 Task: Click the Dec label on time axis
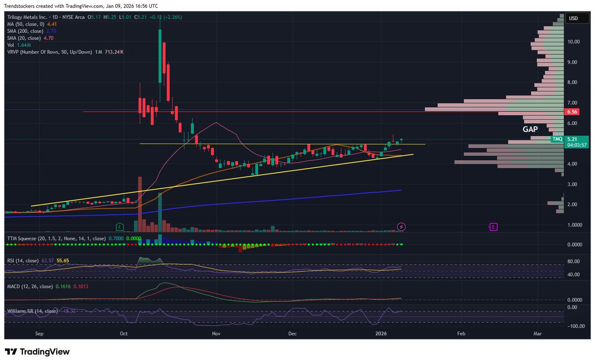(292, 335)
